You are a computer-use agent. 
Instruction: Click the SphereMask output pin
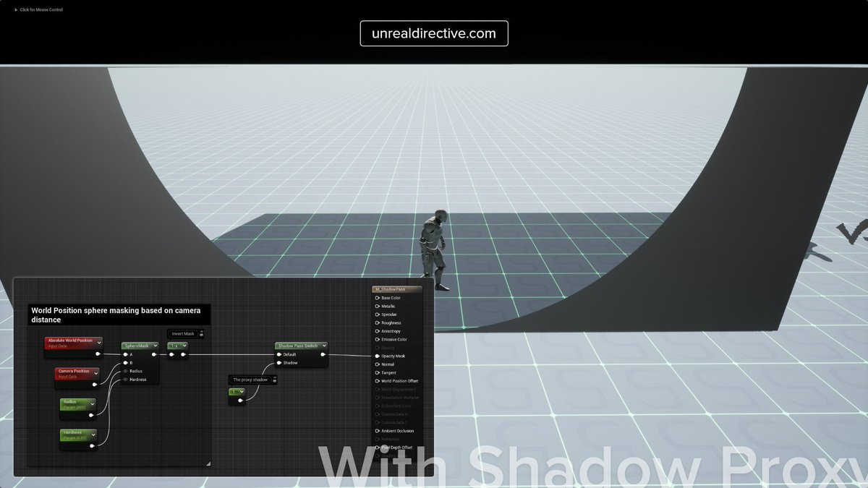tap(154, 354)
